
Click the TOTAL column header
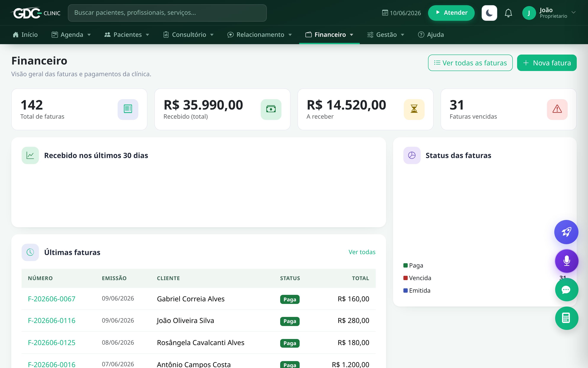pyautogui.click(x=360, y=278)
